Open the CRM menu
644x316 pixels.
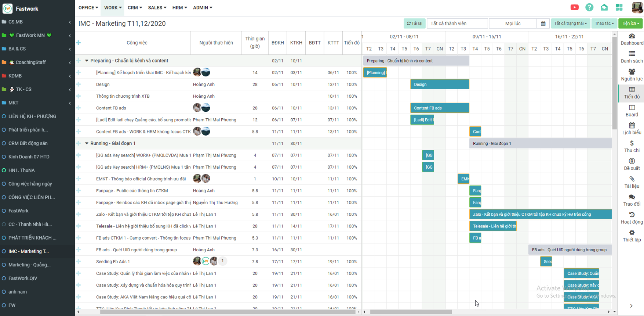point(135,8)
